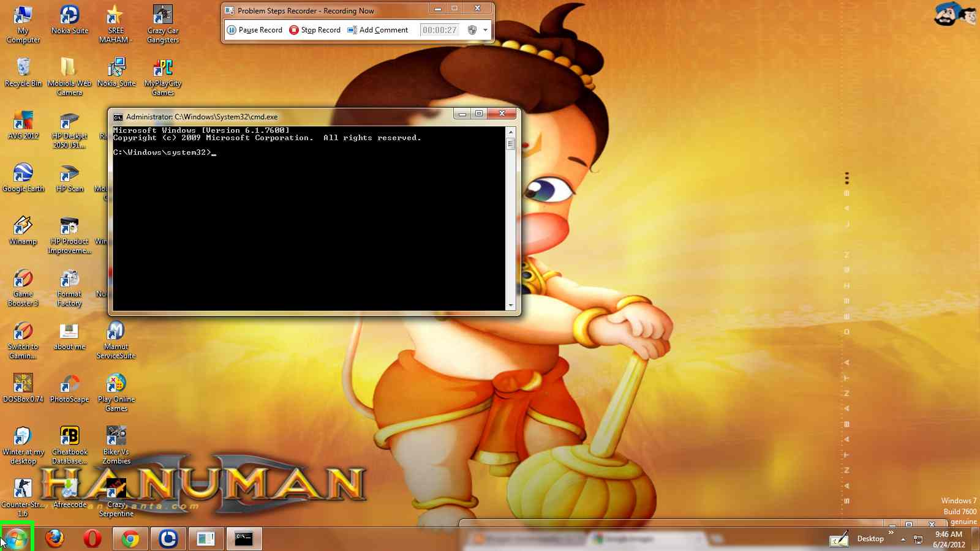This screenshot has width=980, height=551.
Task: Click Stop Record in Steps Recorder
Action: pyautogui.click(x=315, y=30)
